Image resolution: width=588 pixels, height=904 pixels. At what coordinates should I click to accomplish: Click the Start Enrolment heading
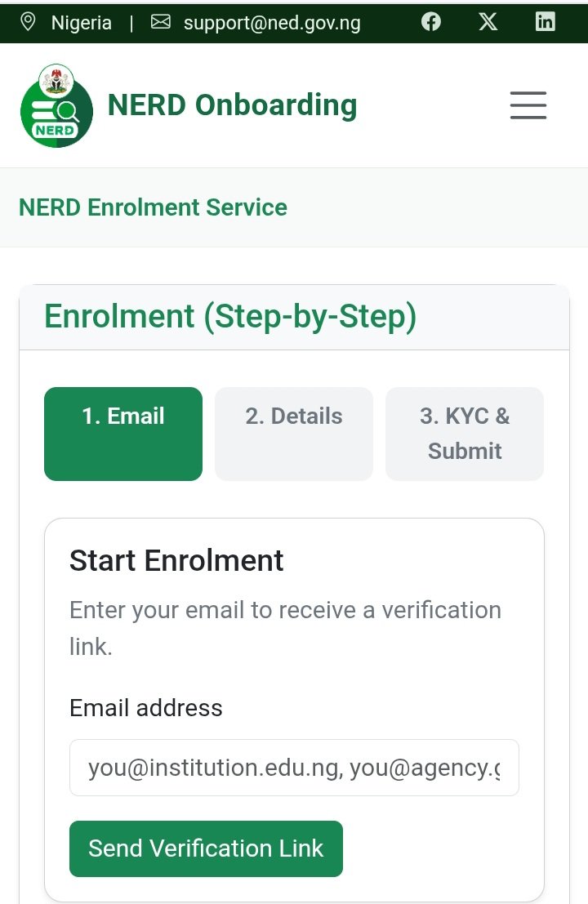pos(176,561)
